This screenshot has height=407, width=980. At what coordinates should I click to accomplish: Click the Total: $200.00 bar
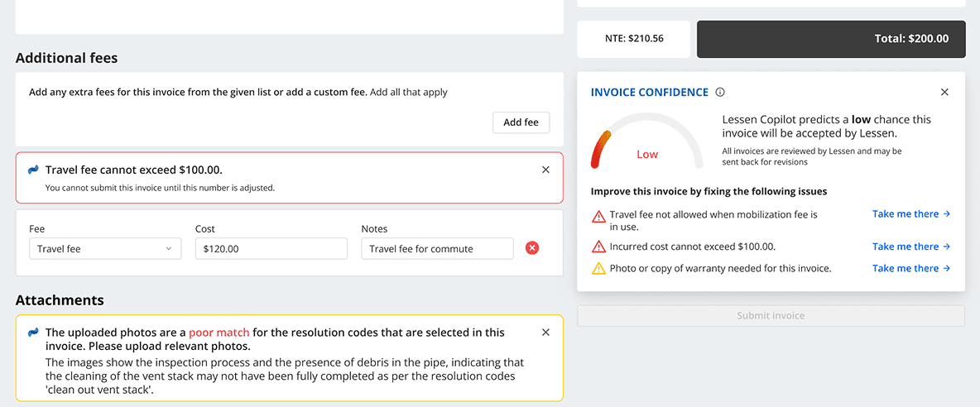coord(831,39)
